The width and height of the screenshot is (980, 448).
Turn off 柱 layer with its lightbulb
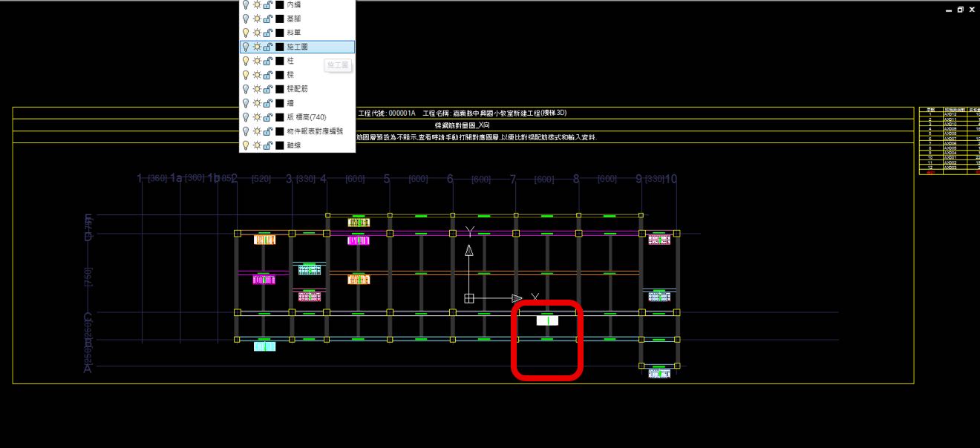pyautogui.click(x=246, y=61)
